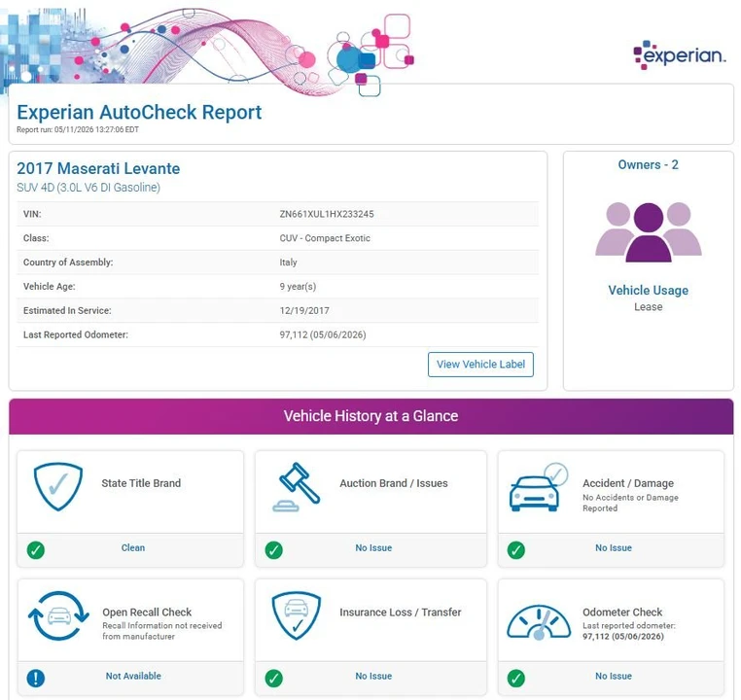Click the green check in Odometer Check card
This screenshot has width=741, height=700.
click(x=516, y=679)
